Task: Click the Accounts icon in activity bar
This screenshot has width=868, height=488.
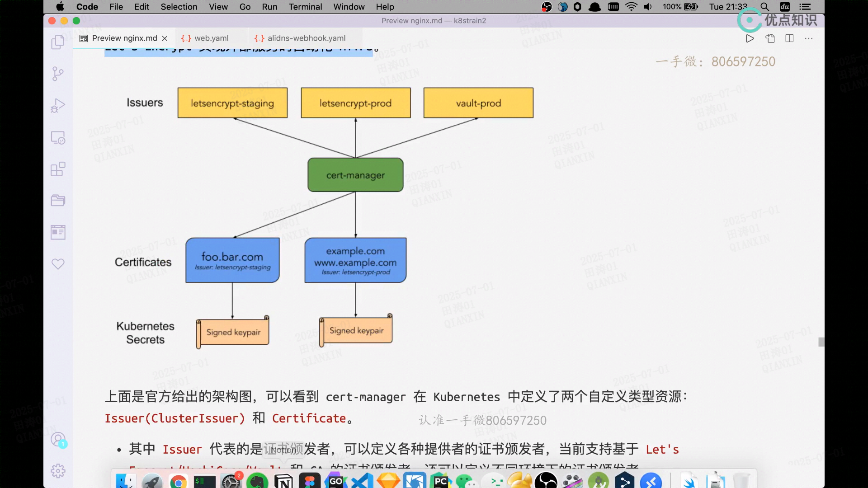Action: tap(58, 439)
